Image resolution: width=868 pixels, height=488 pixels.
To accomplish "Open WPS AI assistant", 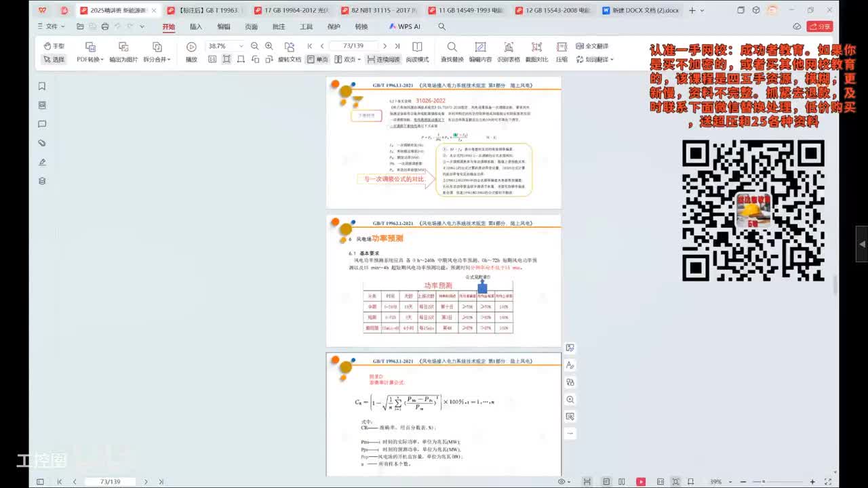I will 405,26.
